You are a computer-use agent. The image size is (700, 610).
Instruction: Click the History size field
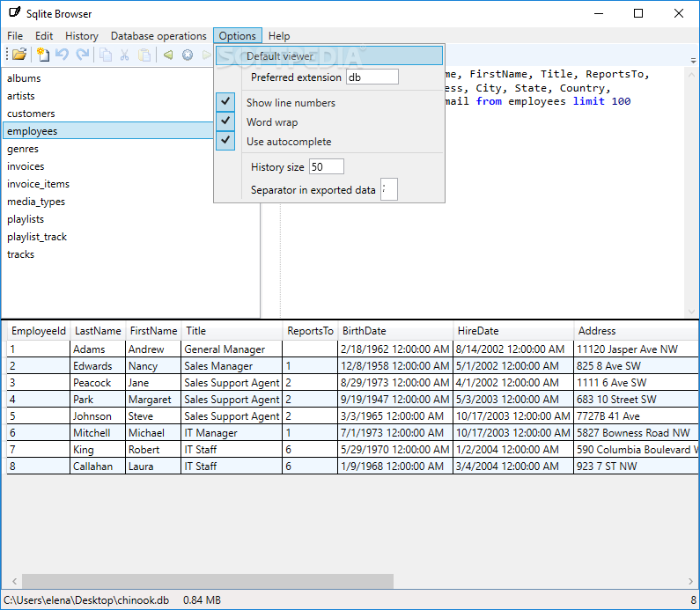point(327,166)
